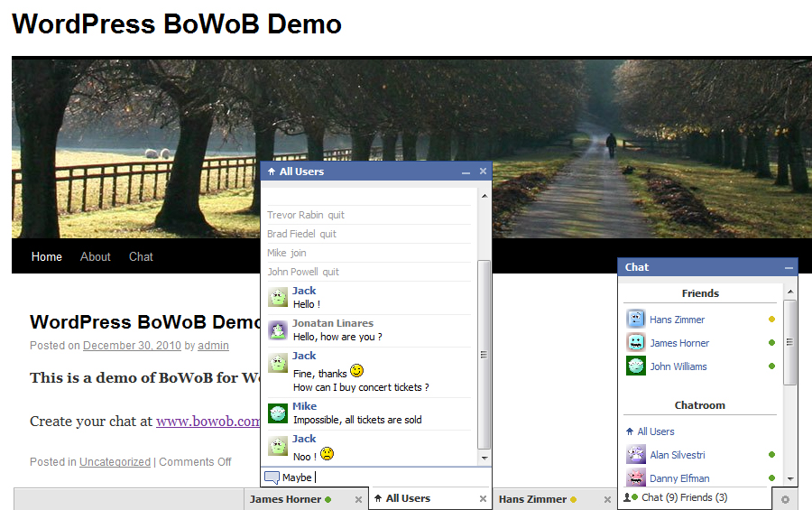Click the Chat panel scrollbar thumb

point(789,342)
